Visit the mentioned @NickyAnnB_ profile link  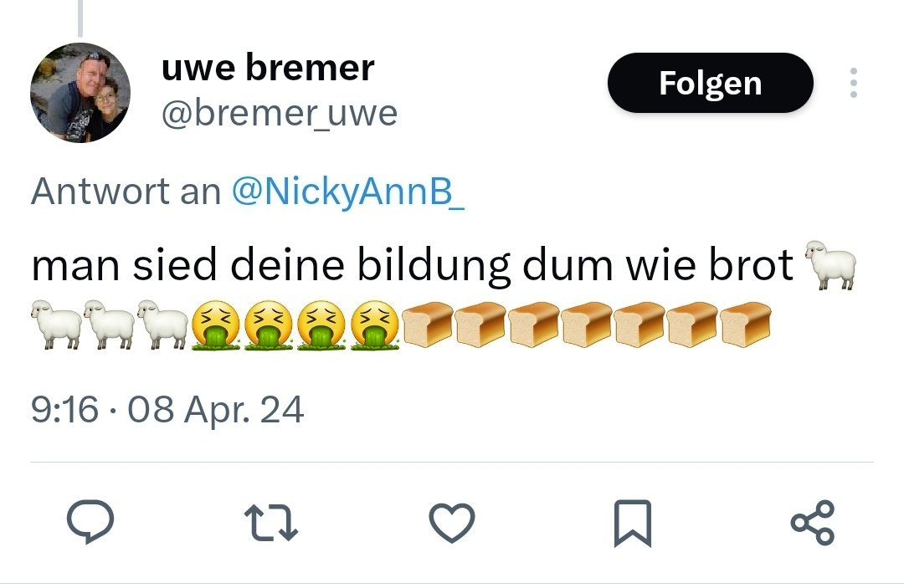pyautogui.click(x=347, y=192)
